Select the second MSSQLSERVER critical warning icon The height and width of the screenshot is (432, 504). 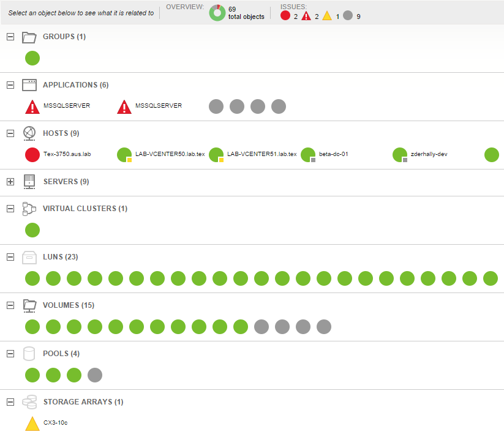tap(124, 107)
